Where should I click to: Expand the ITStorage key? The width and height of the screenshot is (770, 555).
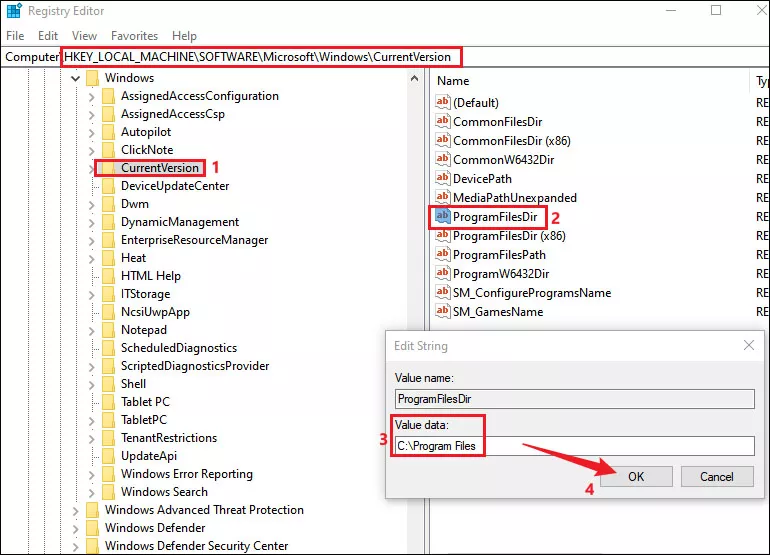[91, 295]
